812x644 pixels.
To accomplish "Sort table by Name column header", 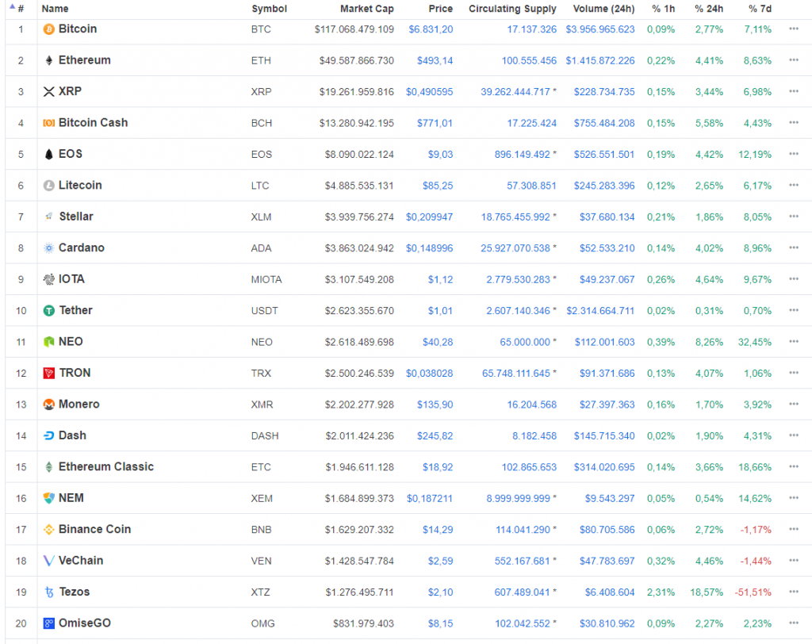I will pyautogui.click(x=55, y=9).
